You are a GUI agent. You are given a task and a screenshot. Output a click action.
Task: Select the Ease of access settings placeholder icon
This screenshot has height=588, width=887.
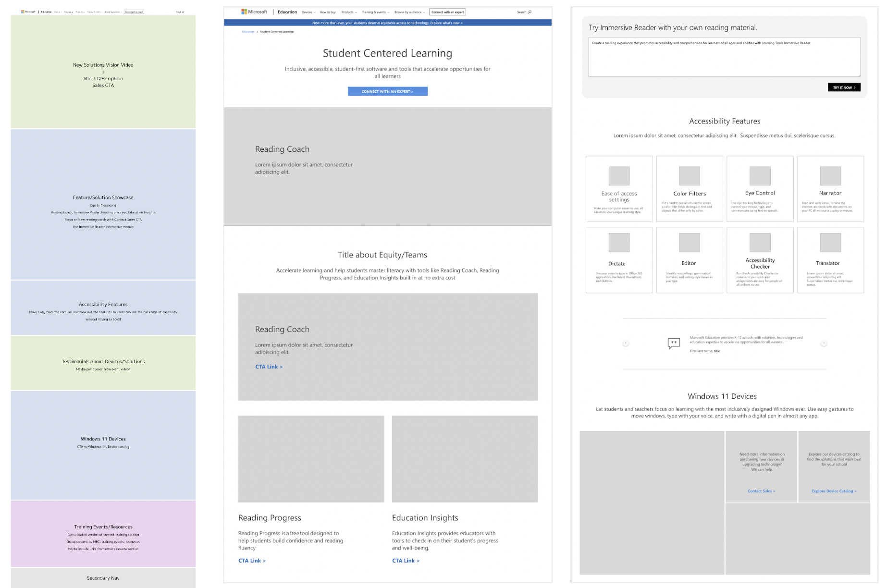tap(619, 176)
